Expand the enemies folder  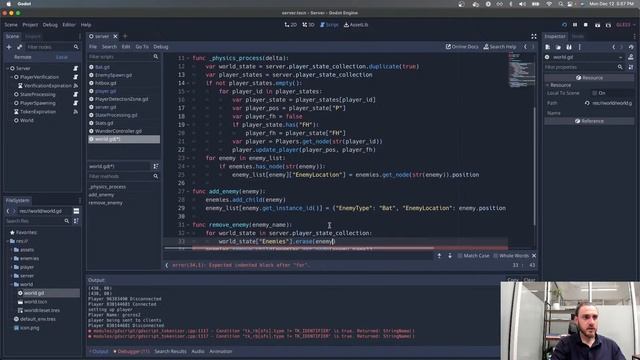(x=11, y=258)
